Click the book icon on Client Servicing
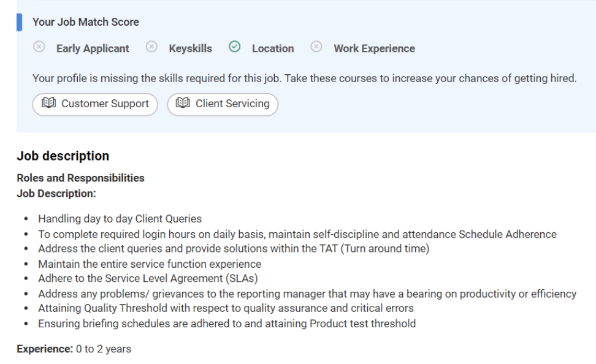 [x=183, y=104]
